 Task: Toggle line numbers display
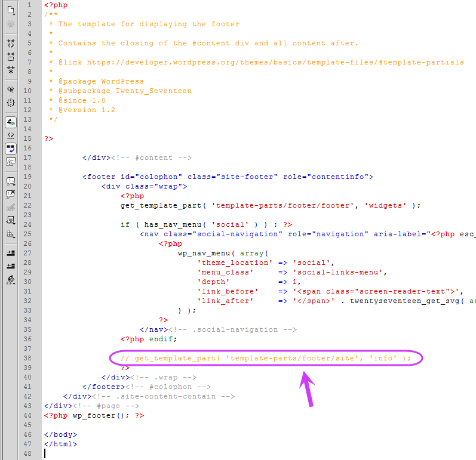(11, 122)
